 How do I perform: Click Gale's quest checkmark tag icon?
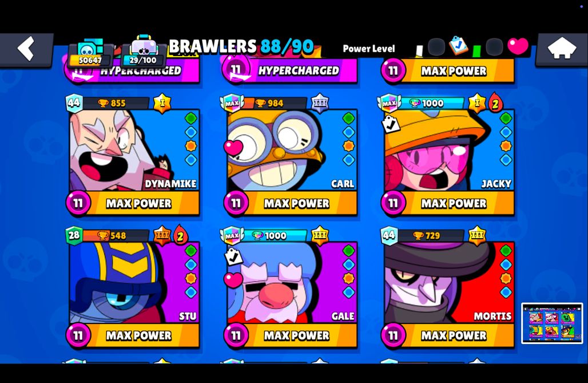233,257
